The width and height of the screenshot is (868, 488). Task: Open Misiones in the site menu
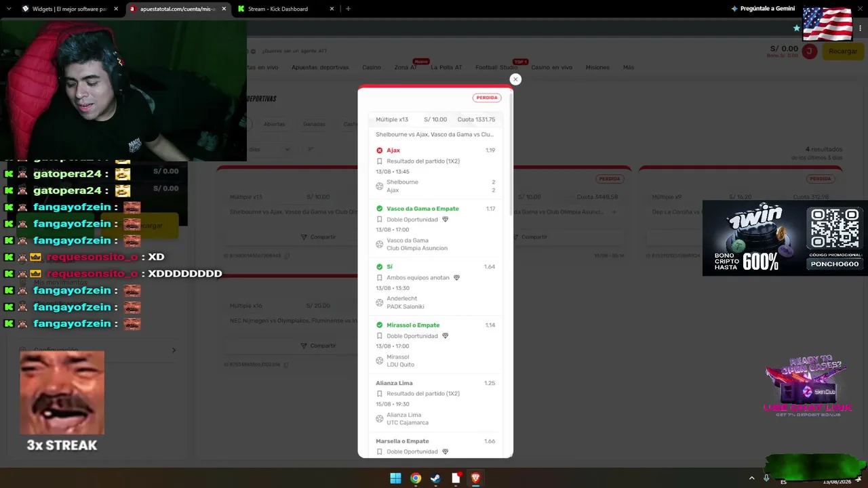click(597, 68)
